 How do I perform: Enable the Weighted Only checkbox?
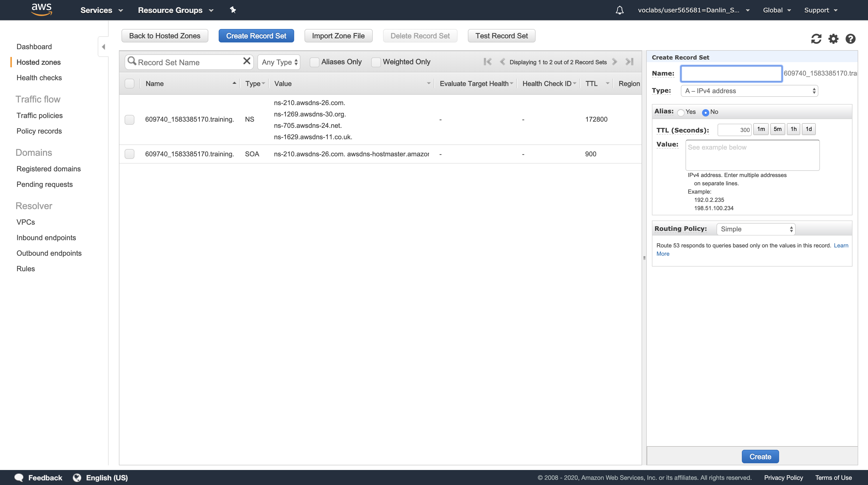376,62
